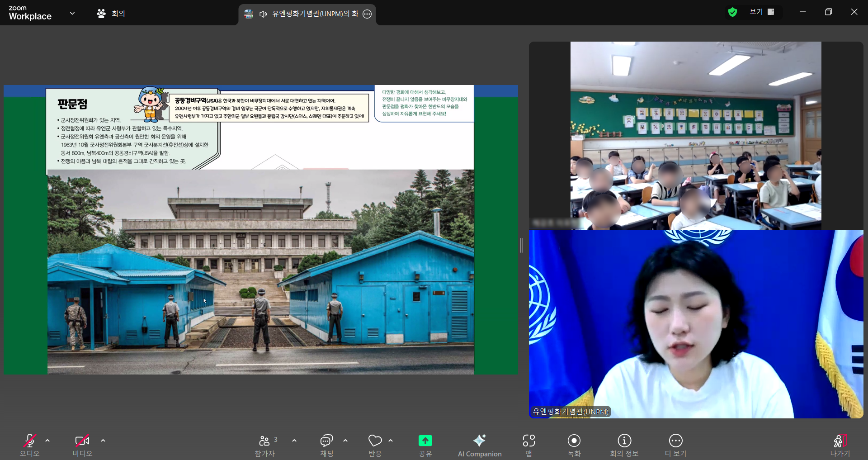Show 회의 정보 meeting info

(x=624, y=441)
